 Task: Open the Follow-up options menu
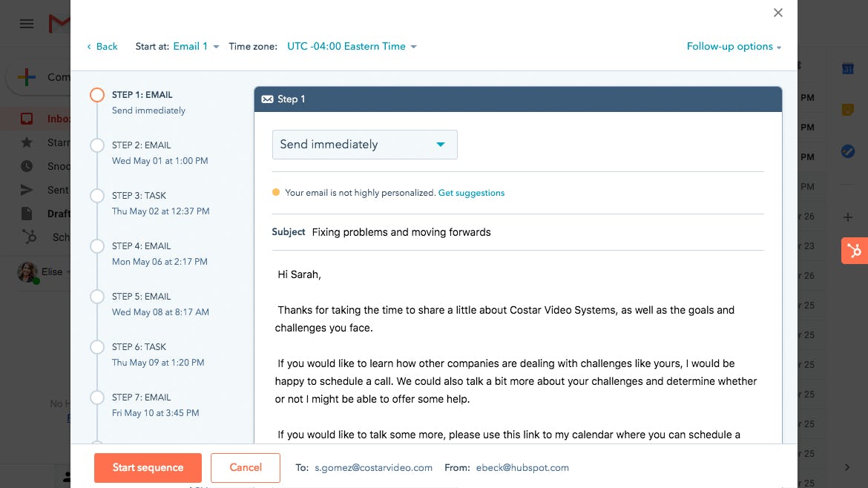click(734, 47)
